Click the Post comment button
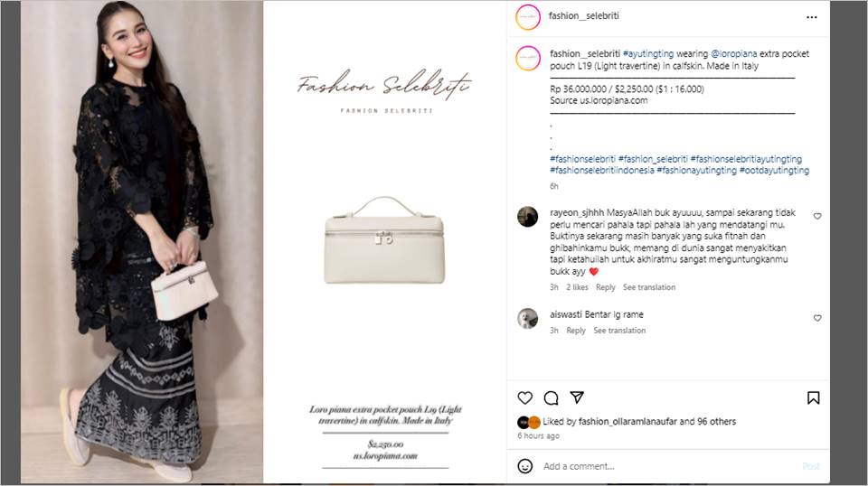 [x=810, y=466]
